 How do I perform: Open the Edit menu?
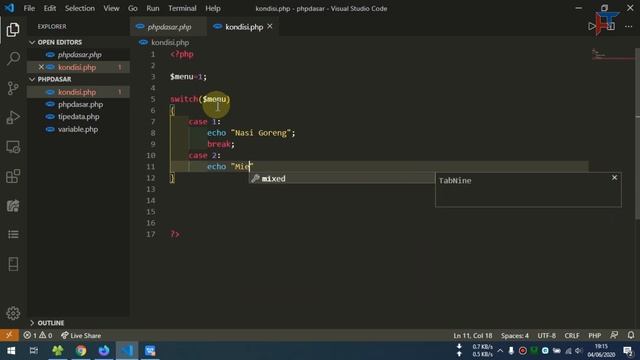[50, 8]
